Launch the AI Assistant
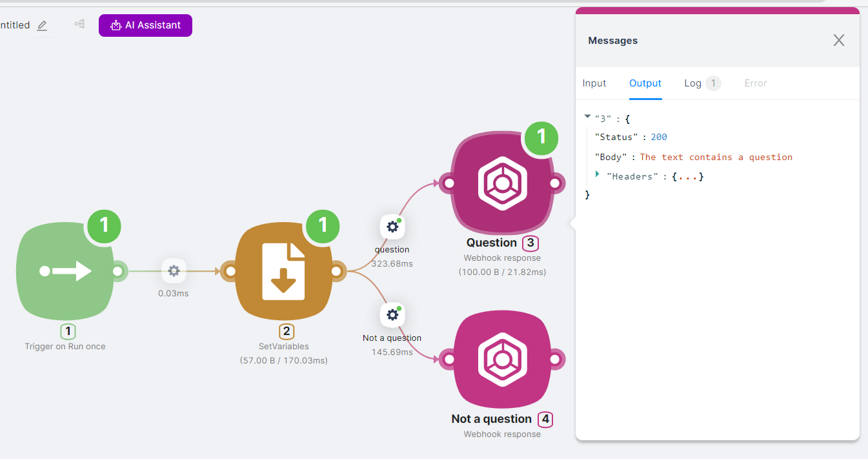Viewport: 868px width, 459px height. click(145, 25)
